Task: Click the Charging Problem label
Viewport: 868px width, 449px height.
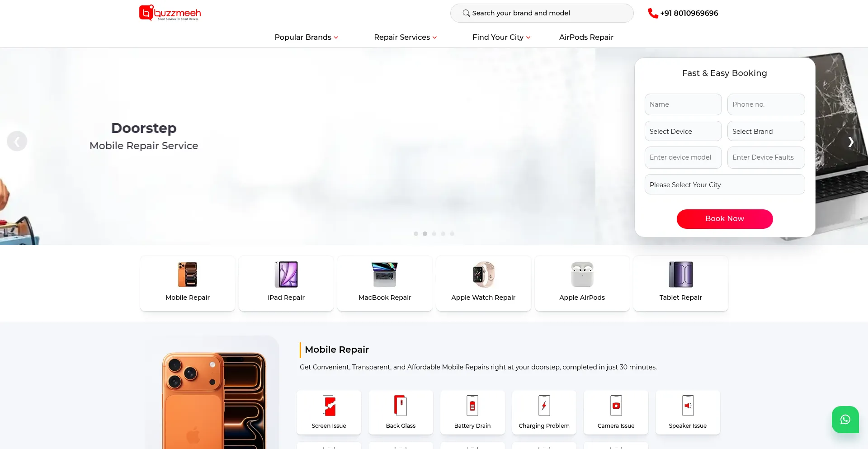Action: tap(544, 426)
